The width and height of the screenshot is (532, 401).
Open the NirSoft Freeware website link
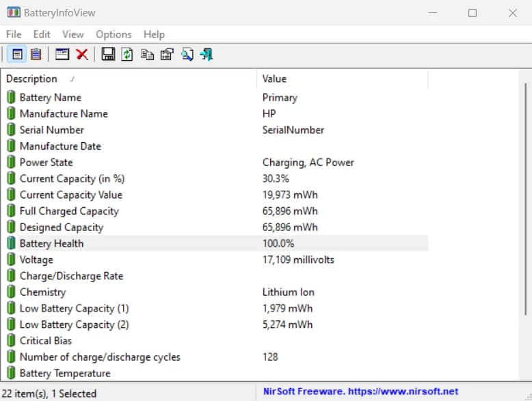pos(360,391)
